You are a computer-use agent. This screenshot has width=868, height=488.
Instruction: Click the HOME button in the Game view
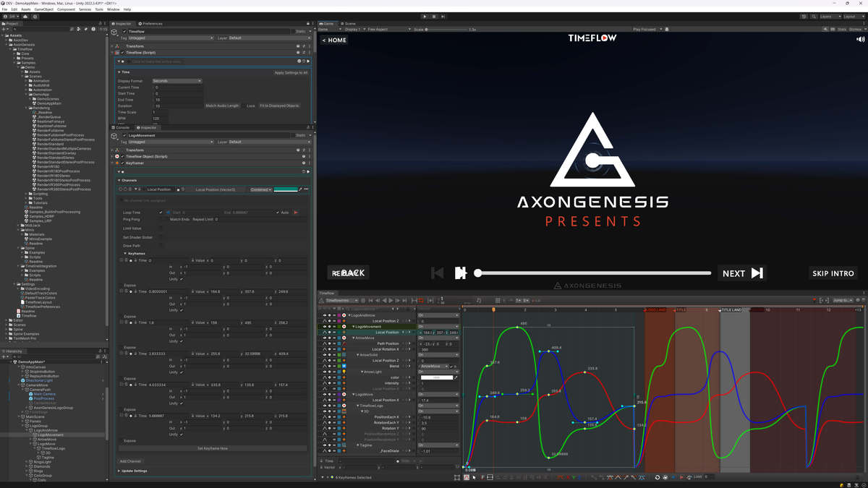click(335, 40)
